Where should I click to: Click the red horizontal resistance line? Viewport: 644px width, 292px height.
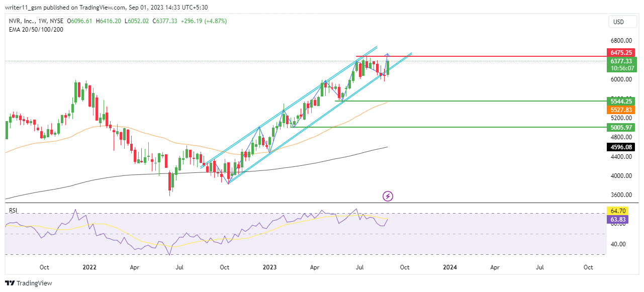point(481,56)
